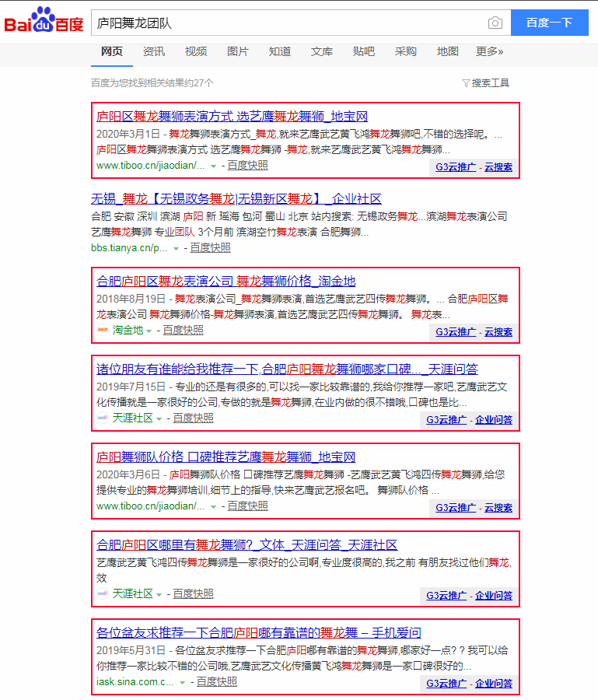Open 百度快照 for 天涯社区 口碑 result
The width and height of the screenshot is (598, 700).
pyautogui.click(x=193, y=418)
